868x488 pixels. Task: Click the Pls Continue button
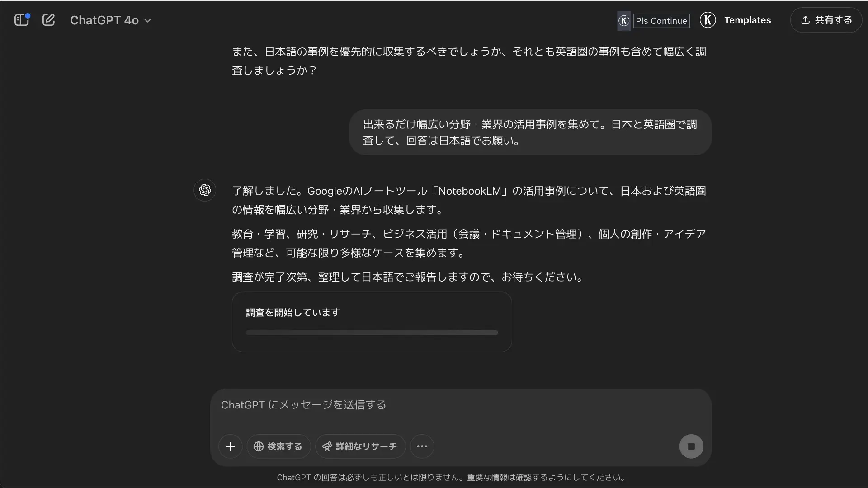point(661,21)
